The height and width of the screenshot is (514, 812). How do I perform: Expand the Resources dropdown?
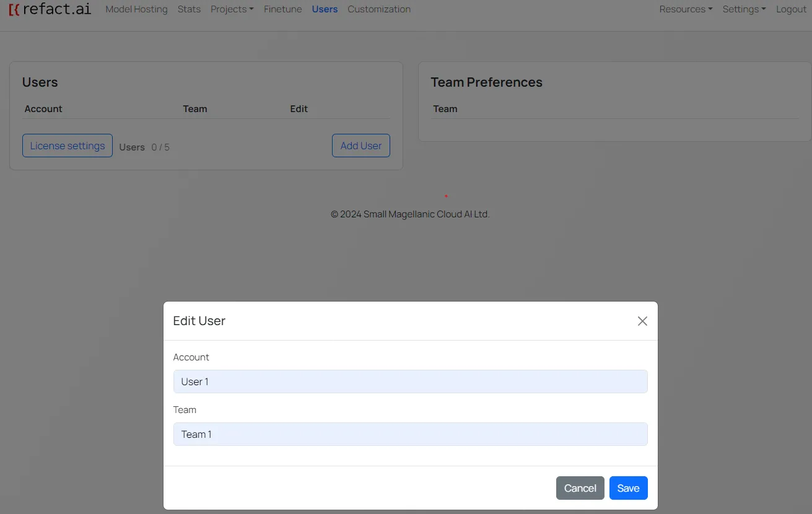coord(686,9)
